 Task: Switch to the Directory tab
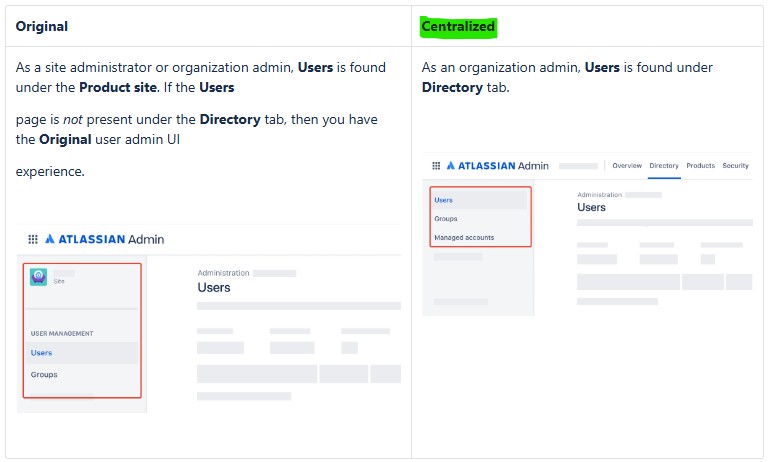point(664,165)
